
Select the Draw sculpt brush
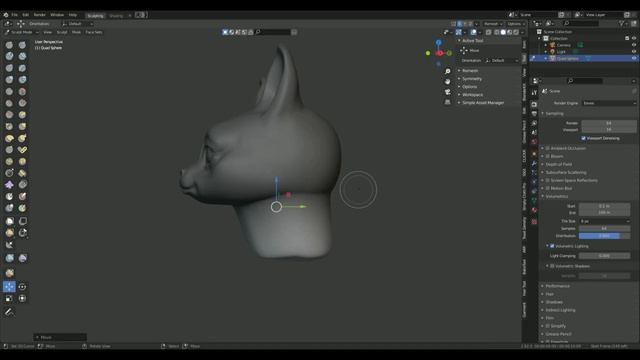pos(9,45)
